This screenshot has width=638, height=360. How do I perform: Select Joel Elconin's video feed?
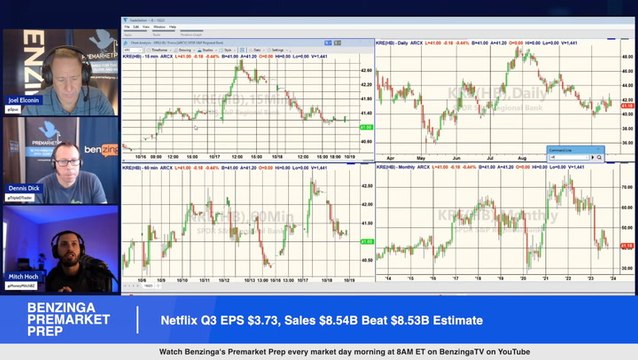click(61, 72)
